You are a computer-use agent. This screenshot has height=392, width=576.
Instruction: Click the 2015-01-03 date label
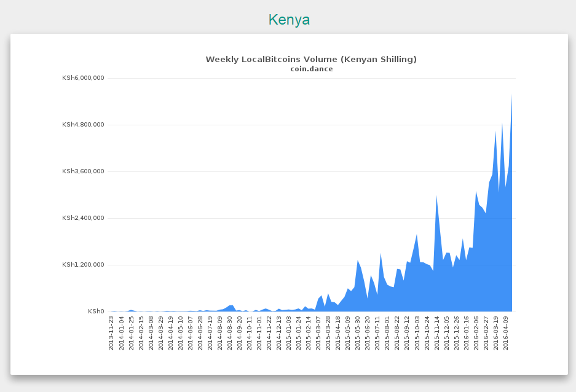coord(289,333)
